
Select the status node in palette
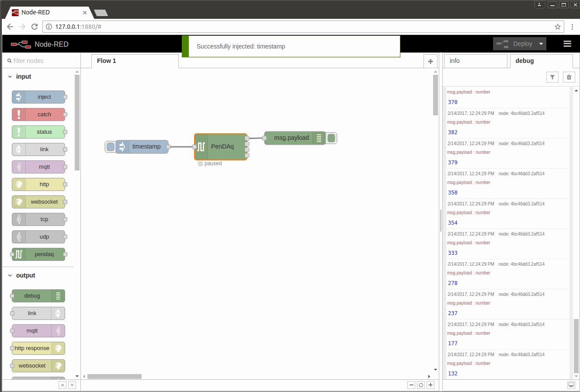coord(38,132)
